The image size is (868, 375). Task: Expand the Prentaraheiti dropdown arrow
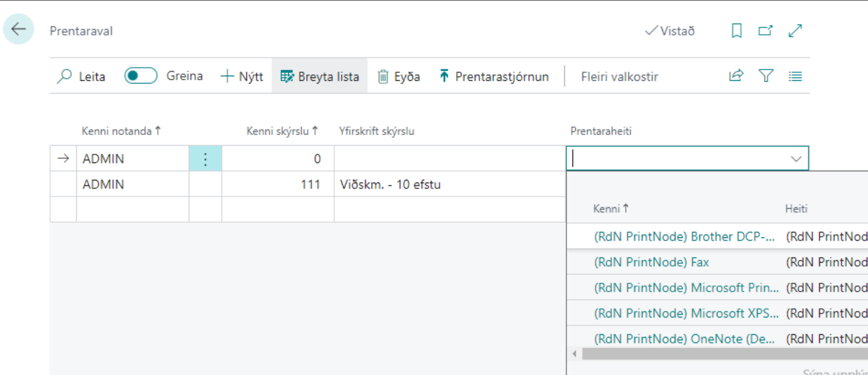(x=796, y=159)
